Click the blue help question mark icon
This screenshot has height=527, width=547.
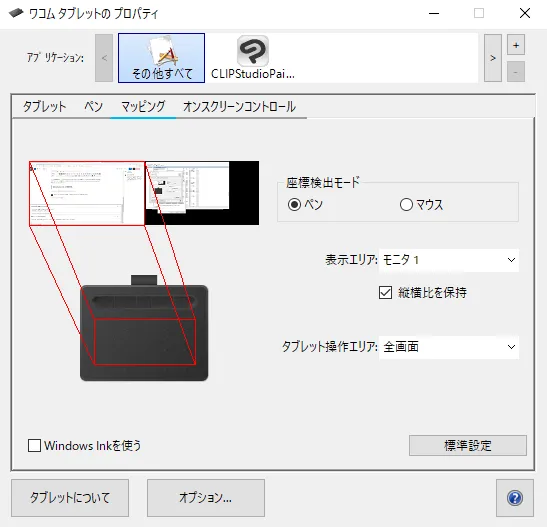point(515,498)
